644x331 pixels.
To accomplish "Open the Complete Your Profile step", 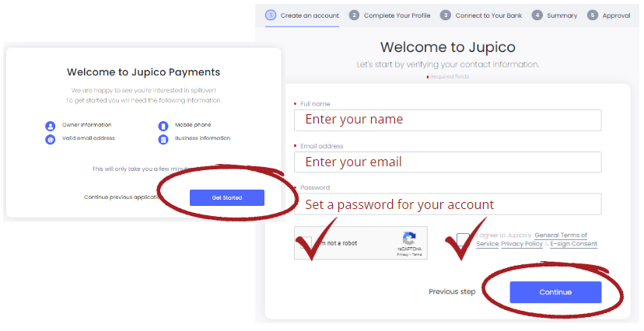I will coord(397,16).
